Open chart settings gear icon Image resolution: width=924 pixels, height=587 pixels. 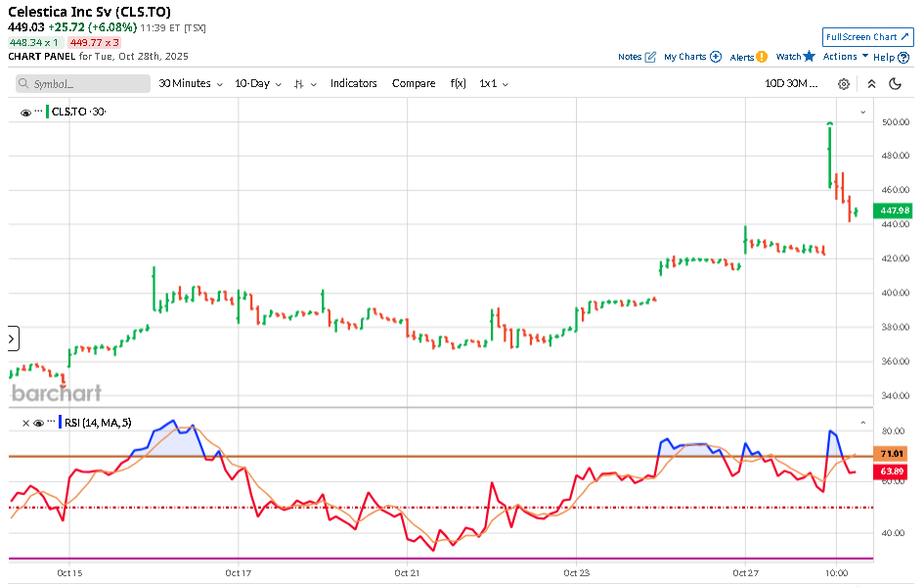pyautogui.click(x=844, y=84)
